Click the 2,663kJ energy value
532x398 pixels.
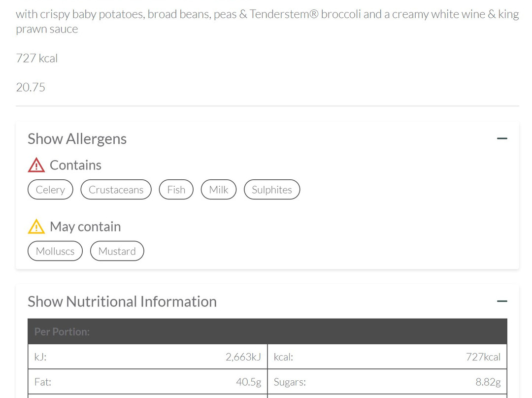[x=243, y=357]
